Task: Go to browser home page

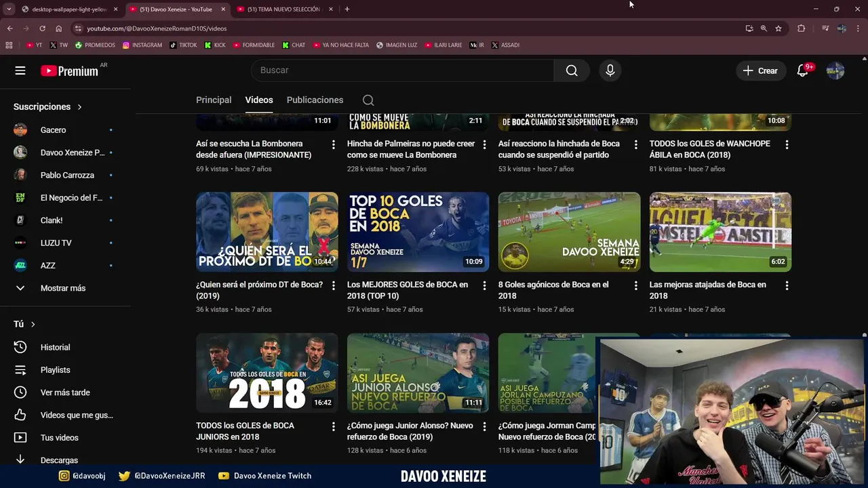Action: coord(58,28)
